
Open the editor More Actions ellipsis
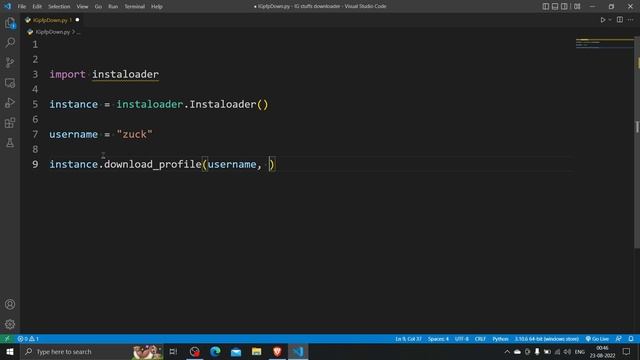[x=631, y=20]
